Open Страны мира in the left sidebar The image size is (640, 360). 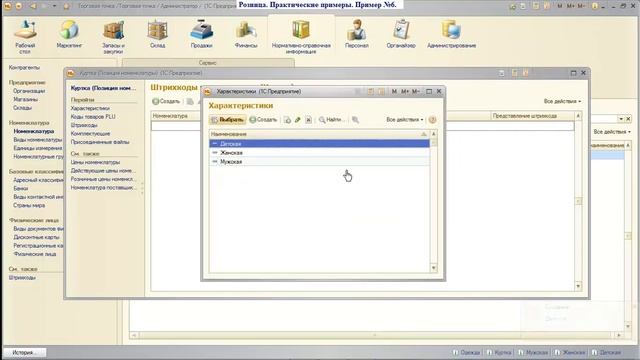tap(29, 205)
